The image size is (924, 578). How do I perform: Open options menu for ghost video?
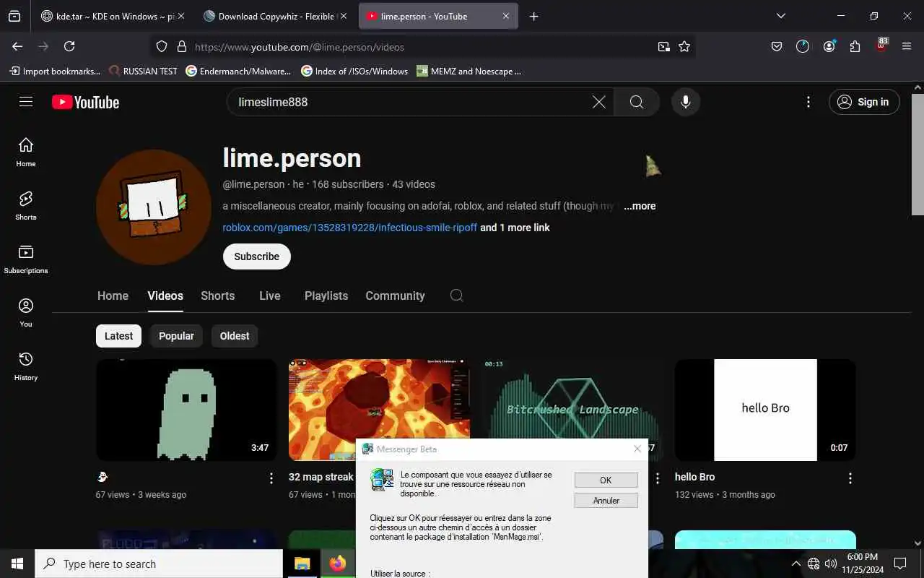point(271,478)
